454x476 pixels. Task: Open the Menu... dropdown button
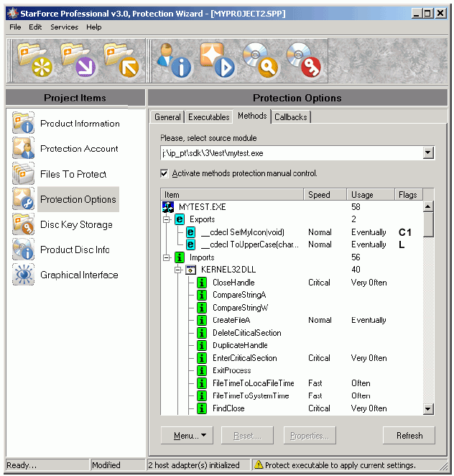[187, 435]
